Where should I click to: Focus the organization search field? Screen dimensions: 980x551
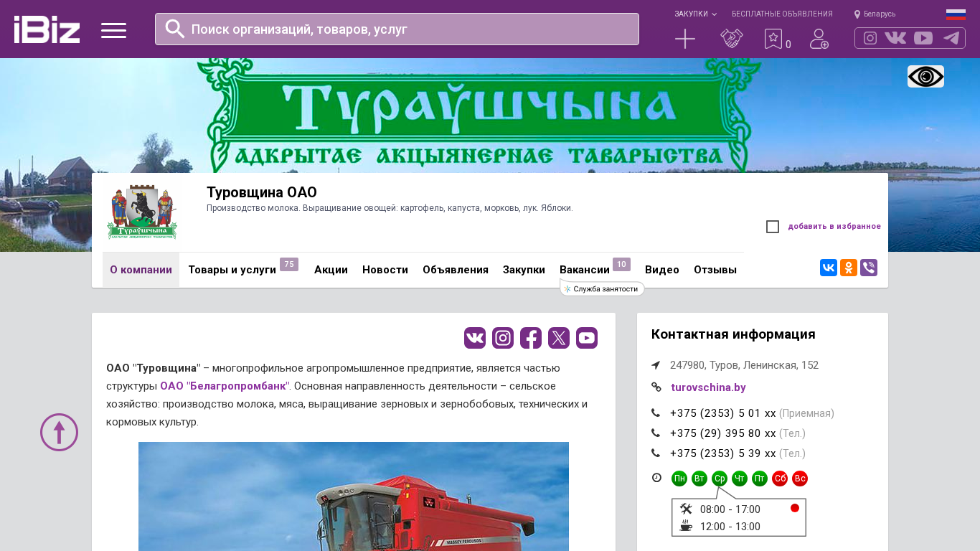tap(397, 29)
